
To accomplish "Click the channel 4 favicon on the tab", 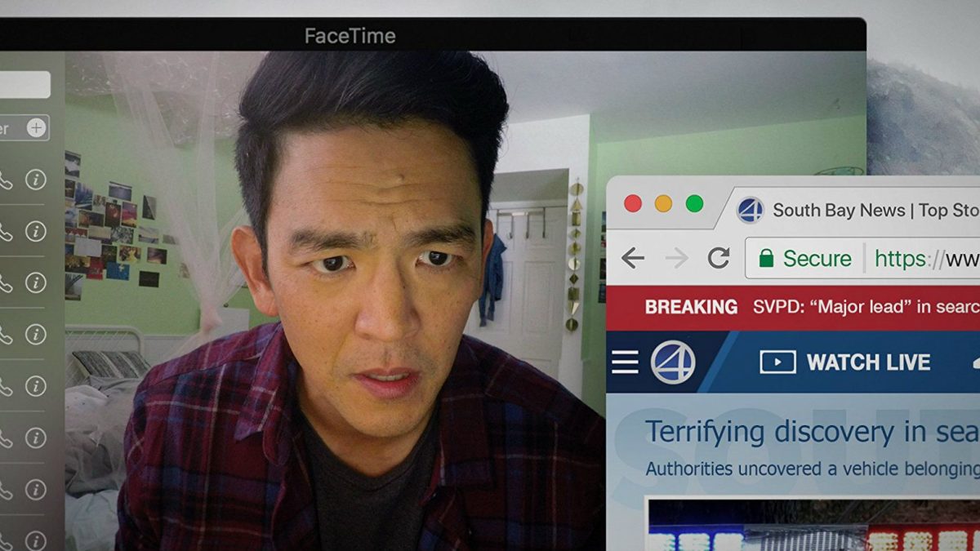I will [750, 210].
